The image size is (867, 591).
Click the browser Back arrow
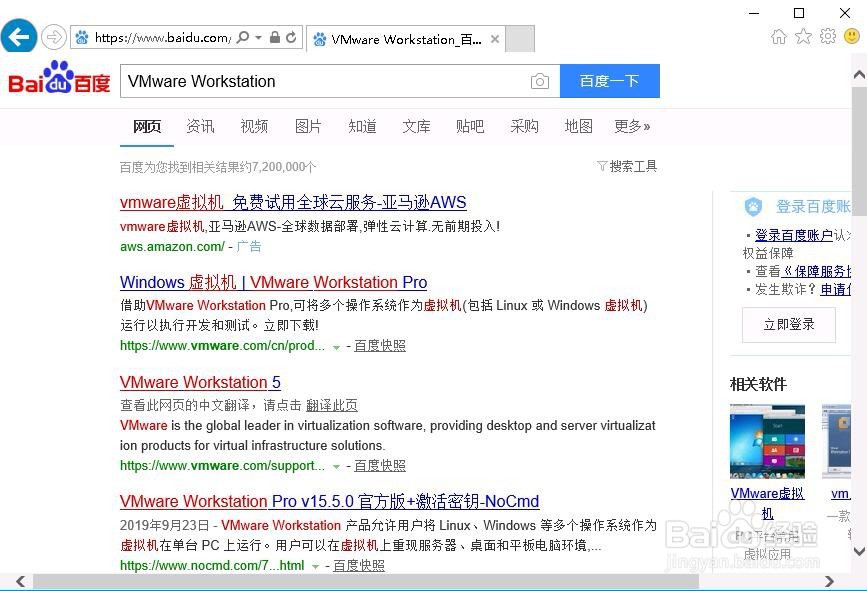click(18, 36)
